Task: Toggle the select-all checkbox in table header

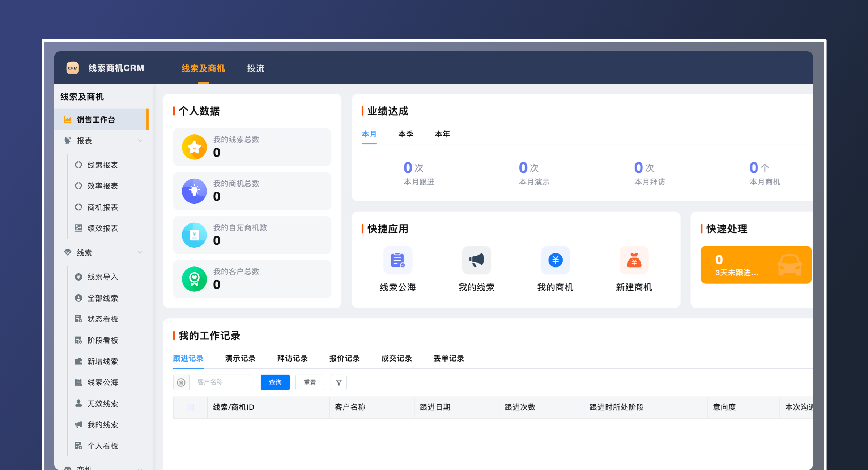Action: coord(190,407)
